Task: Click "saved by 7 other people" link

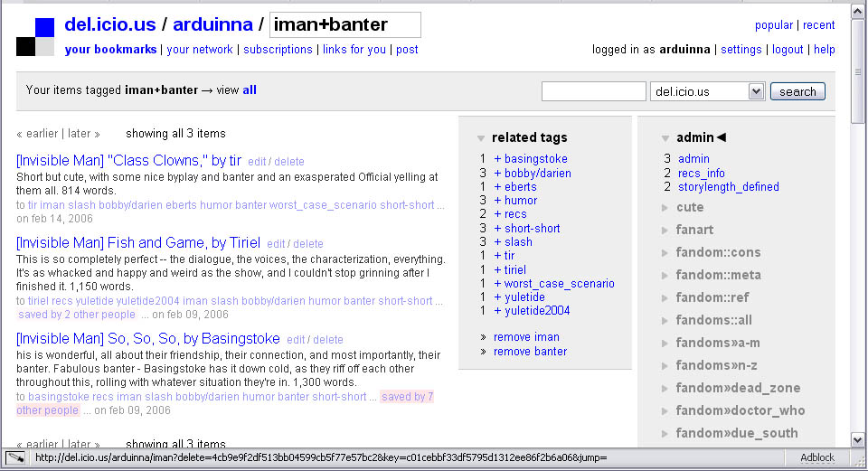Action: pyautogui.click(x=408, y=397)
